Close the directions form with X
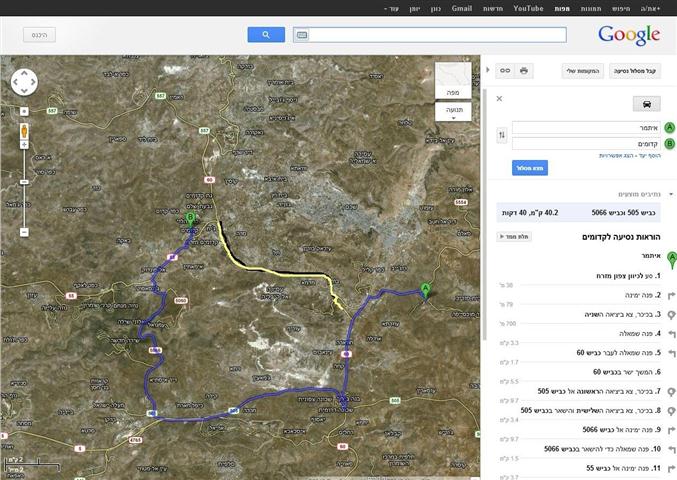677x480 pixels. pos(500,98)
